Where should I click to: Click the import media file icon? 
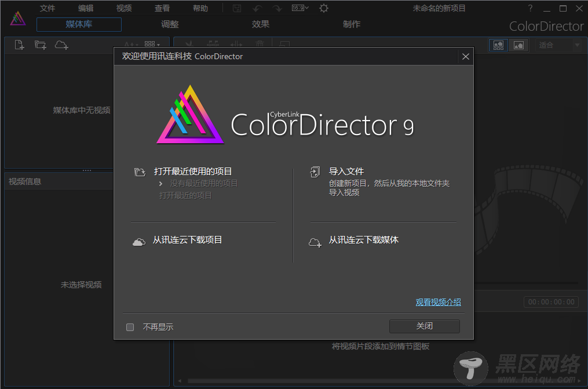20,45
